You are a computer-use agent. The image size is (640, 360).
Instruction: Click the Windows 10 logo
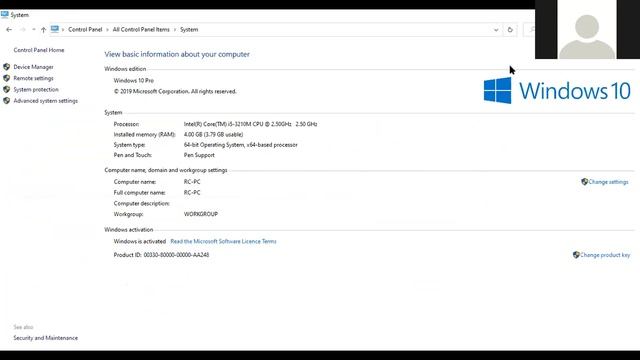pyautogui.click(x=557, y=91)
